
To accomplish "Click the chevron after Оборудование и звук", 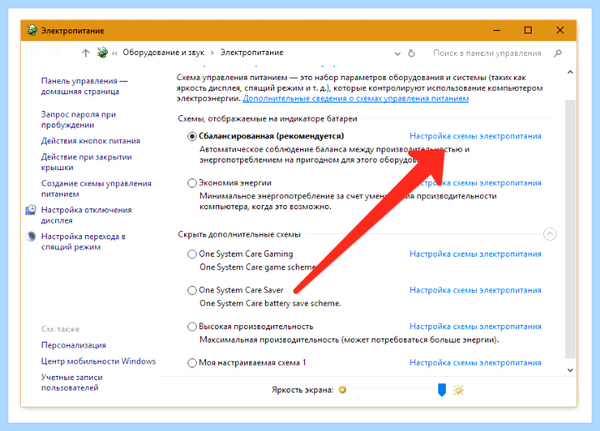I will tap(212, 53).
